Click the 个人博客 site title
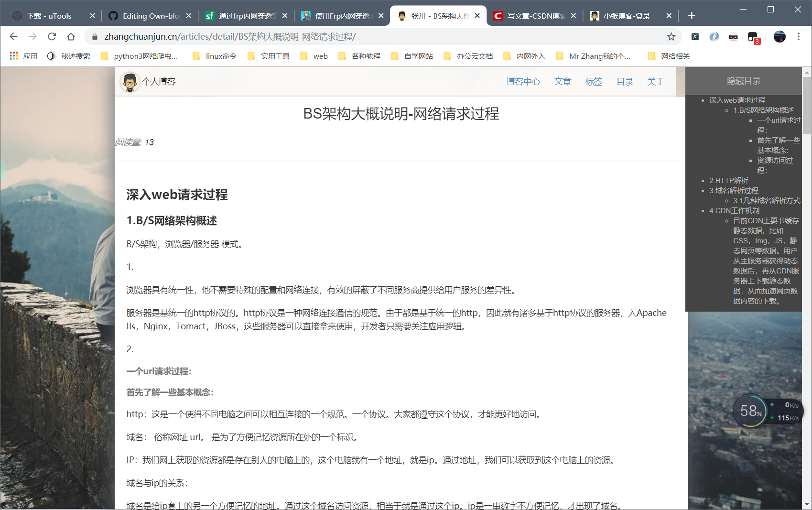The image size is (812, 510). tap(159, 82)
